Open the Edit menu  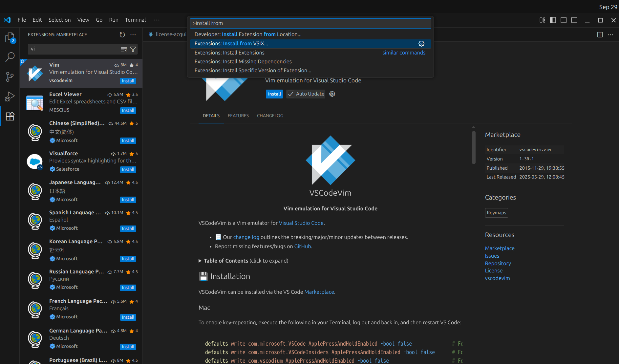click(x=37, y=20)
